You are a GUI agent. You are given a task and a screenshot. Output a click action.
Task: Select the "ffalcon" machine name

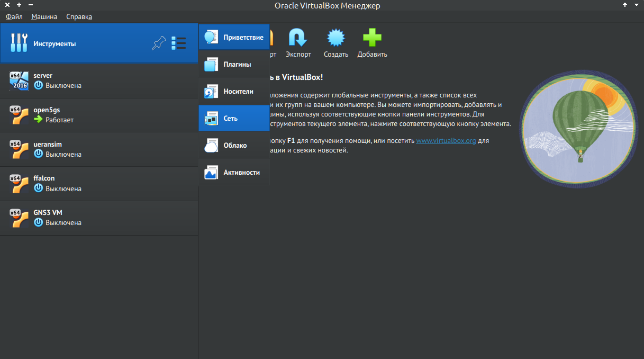point(44,178)
